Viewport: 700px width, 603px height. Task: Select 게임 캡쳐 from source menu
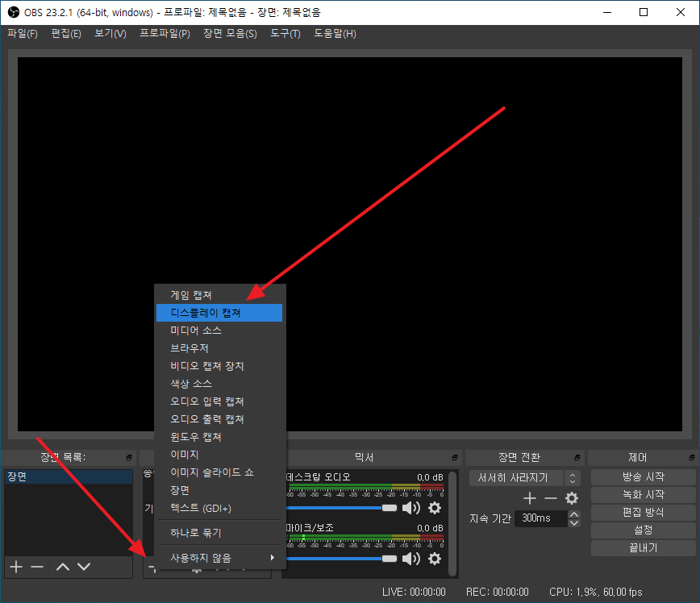[219, 295]
